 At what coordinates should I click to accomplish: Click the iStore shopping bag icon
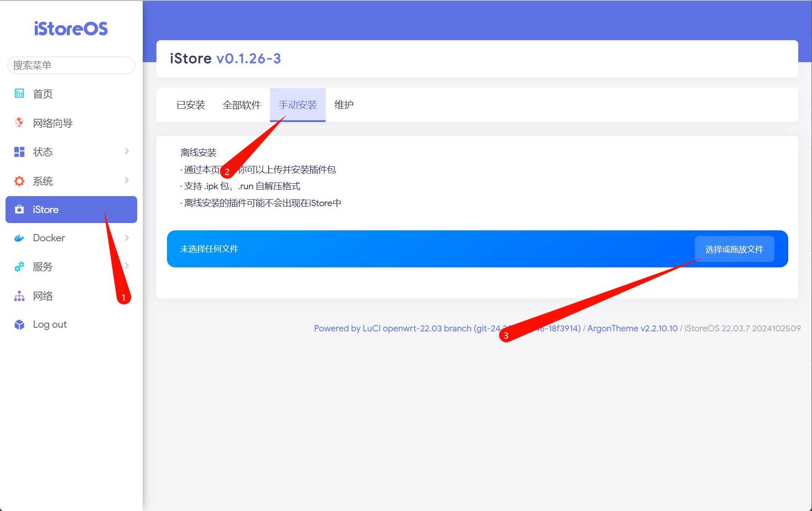pyautogui.click(x=19, y=209)
